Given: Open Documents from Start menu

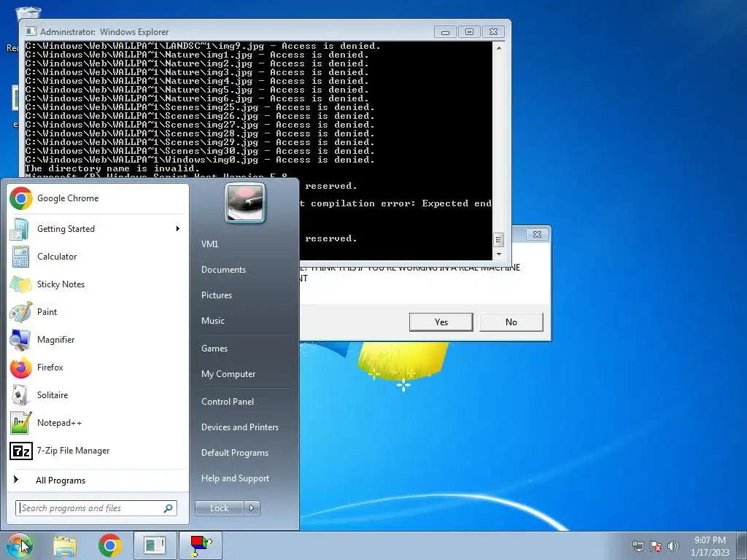Looking at the screenshot, I should pyautogui.click(x=223, y=270).
